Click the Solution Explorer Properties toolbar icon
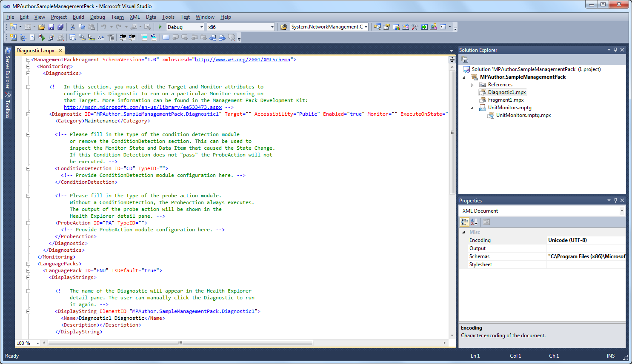Image resolution: width=632 pixels, height=364 pixels. [x=465, y=60]
